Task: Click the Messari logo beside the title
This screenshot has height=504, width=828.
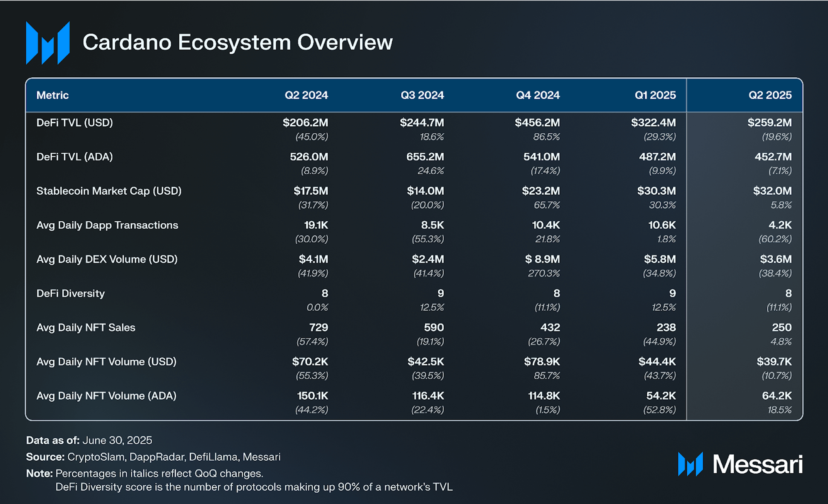Action: point(48,43)
